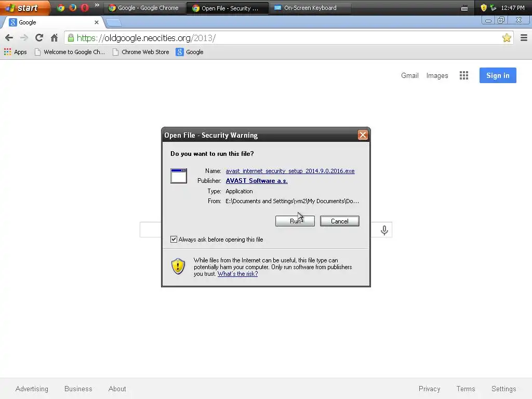532x399 pixels.
Task: Click the application file icon in dialog
Action: pos(179,176)
